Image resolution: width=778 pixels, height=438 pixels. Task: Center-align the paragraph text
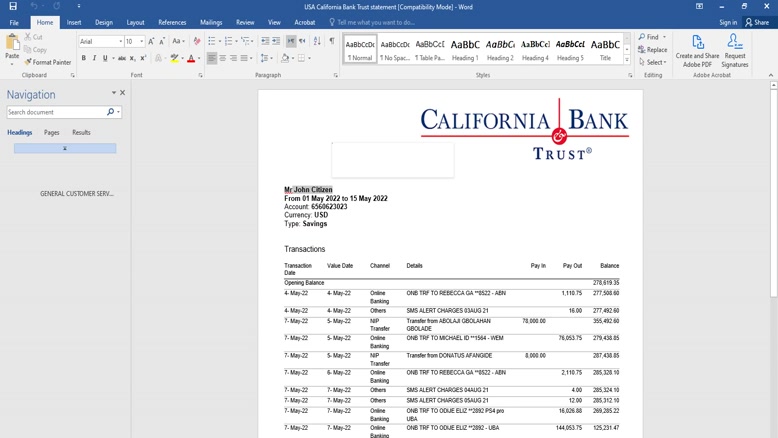[x=223, y=59]
